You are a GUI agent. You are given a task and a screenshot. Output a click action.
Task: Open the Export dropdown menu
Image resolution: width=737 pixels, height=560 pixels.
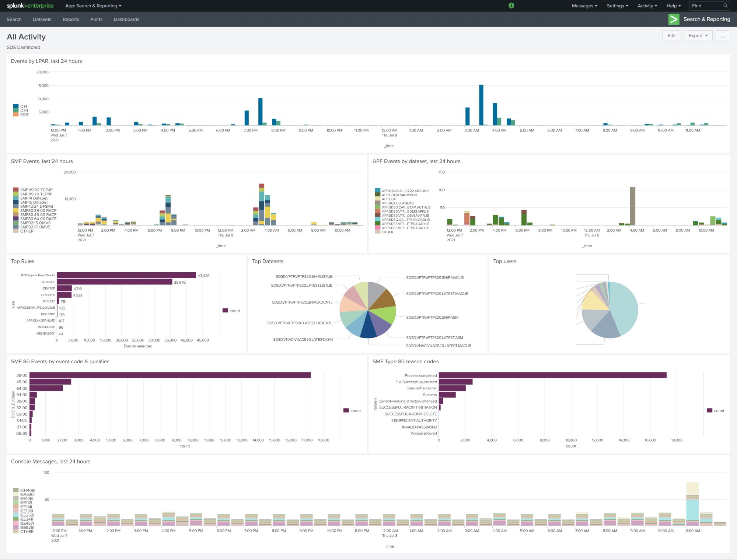(698, 36)
